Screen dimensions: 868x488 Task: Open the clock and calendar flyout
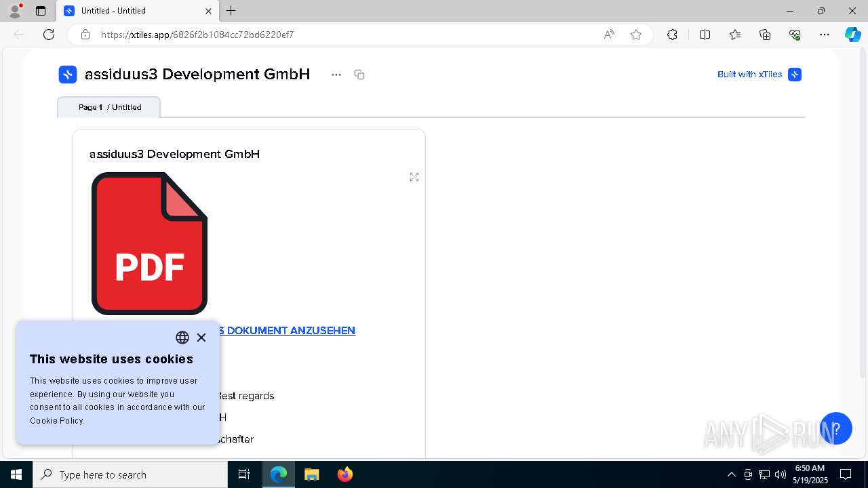(810, 474)
